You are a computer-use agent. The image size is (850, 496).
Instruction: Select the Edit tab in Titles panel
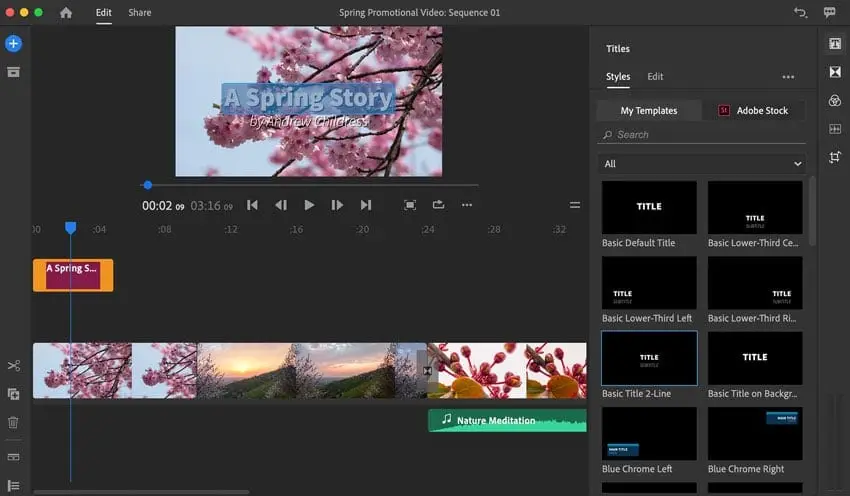click(655, 76)
